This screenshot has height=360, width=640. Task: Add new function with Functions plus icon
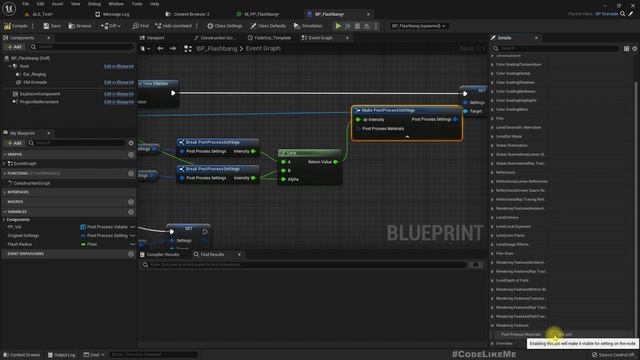(x=131, y=173)
